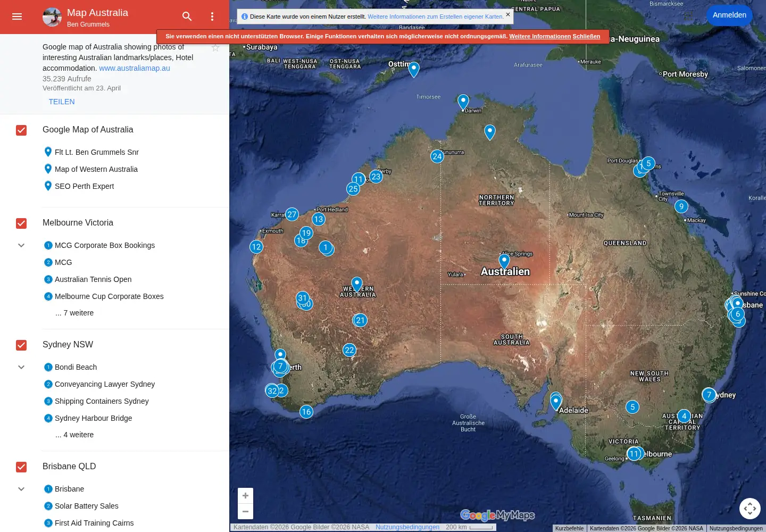Click the TEILEN share button
Viewport: 766px width, 532px height.
[x=62, y=102]
